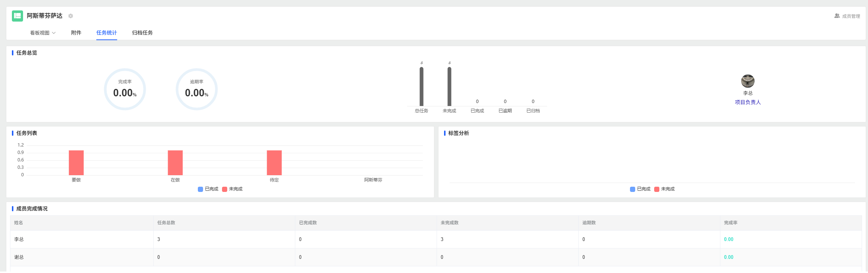Click 李总's avatar picture

click(748, 81)
